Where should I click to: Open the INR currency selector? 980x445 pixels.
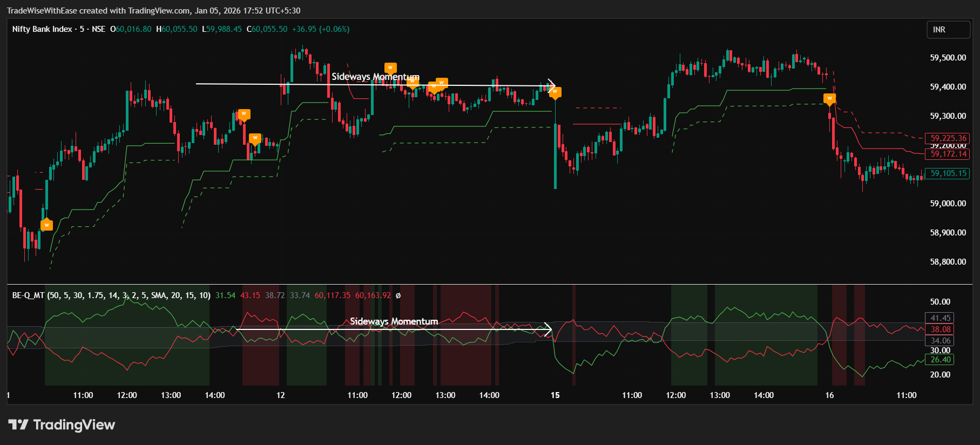tap(949, 30)
